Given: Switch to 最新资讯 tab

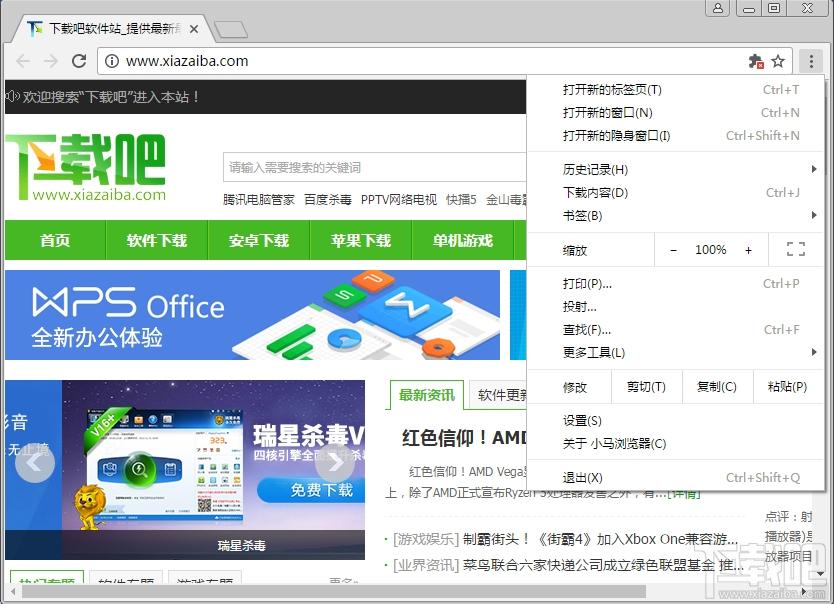Looking at the screenshot, I should click(427, 395).
